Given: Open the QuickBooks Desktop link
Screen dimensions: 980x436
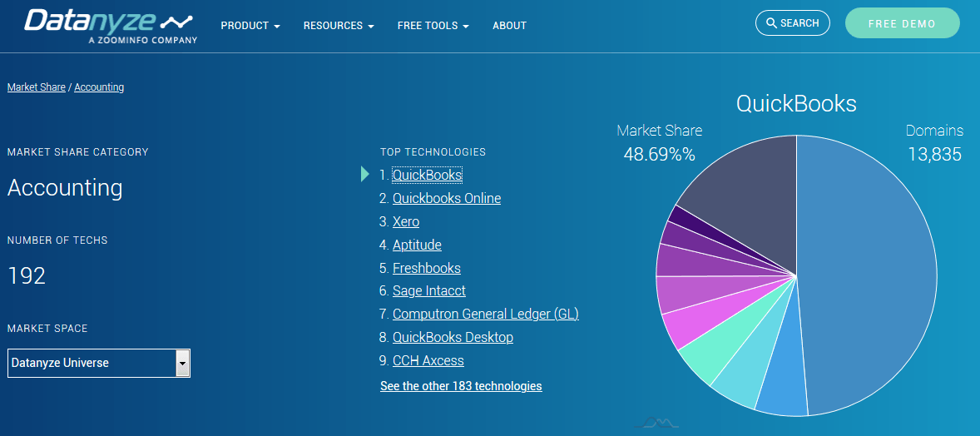Looking at the screenshot, I should [453, 337].
